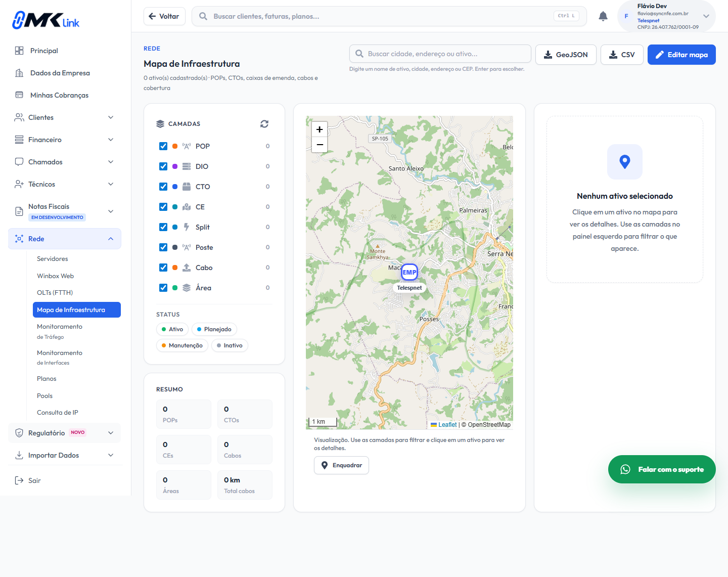Download the GeoJSON export
Image resolution: width=728 pixels, height=577 pixels.
tap(566, 55)
